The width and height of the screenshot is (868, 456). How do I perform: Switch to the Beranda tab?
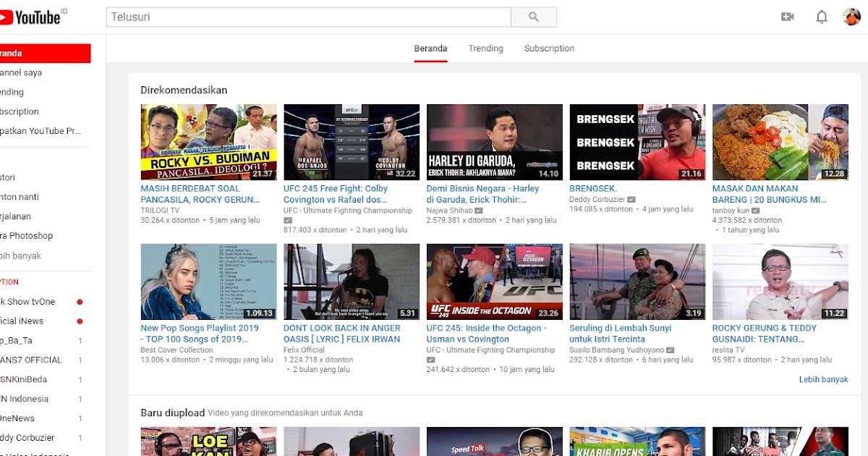point(430,48)
